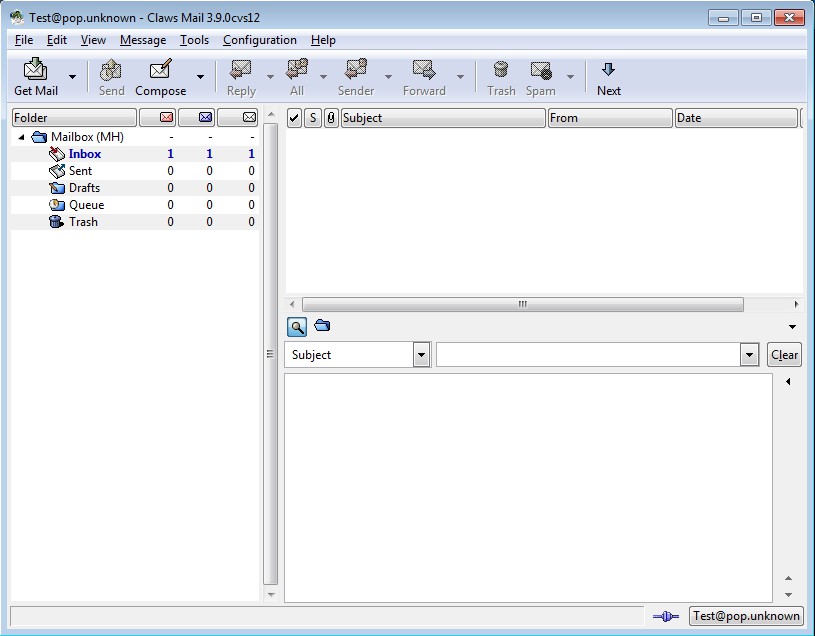Open the Configuration menu
The height and width of the screenshot is (636, 815).
(x=259, y=40)
